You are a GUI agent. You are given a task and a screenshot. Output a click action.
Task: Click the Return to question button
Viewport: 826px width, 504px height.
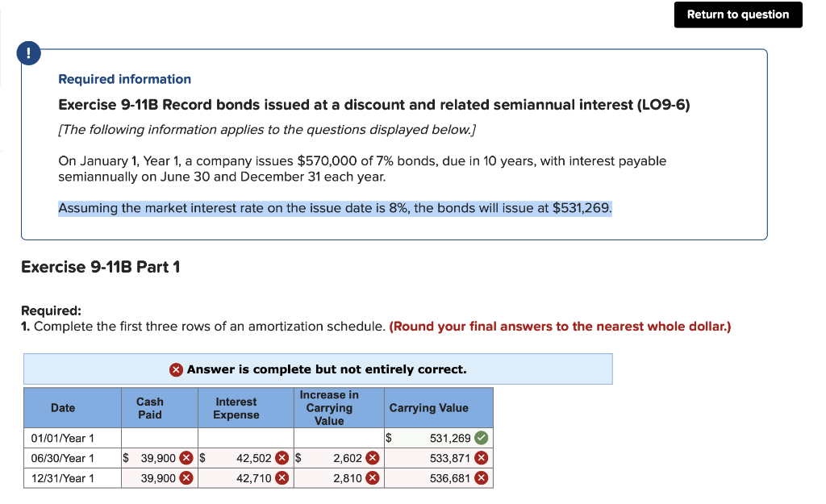737,15
